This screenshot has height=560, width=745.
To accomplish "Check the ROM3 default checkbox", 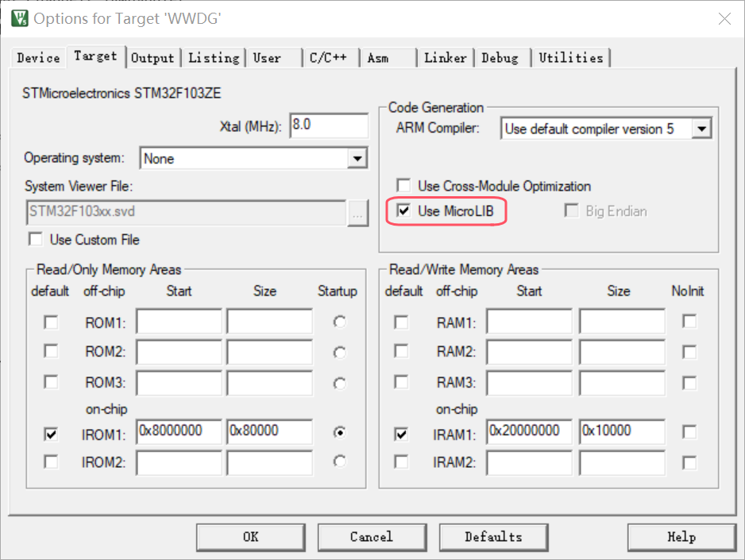I will click(x=51, y=382).
